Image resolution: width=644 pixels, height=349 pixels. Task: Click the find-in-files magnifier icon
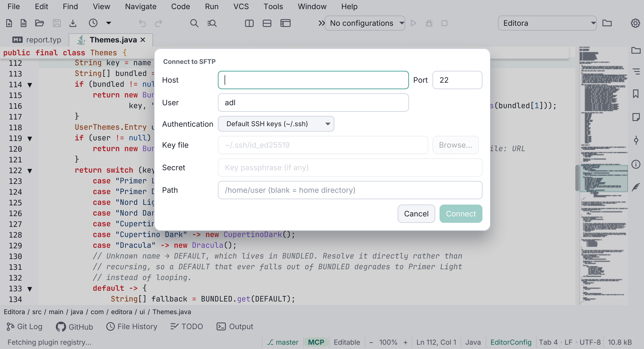point(212,23)
